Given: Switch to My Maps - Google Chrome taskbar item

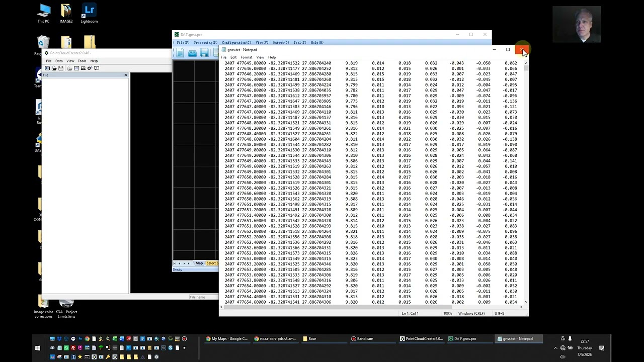Looking at the screenshot, I should [x=227, y=339].
